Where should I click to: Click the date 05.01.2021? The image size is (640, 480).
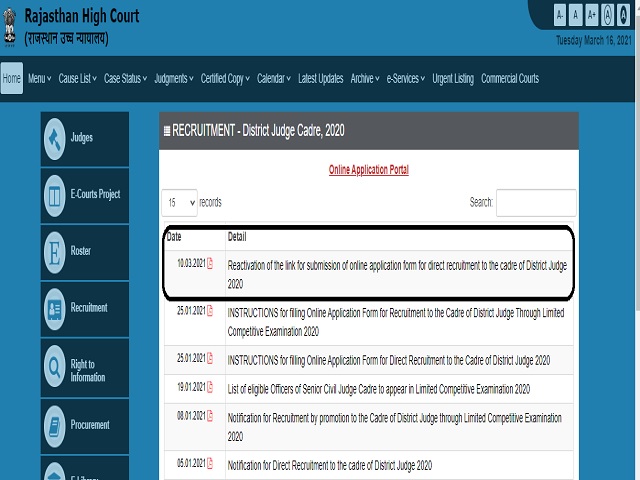click(x=191, y=464)
